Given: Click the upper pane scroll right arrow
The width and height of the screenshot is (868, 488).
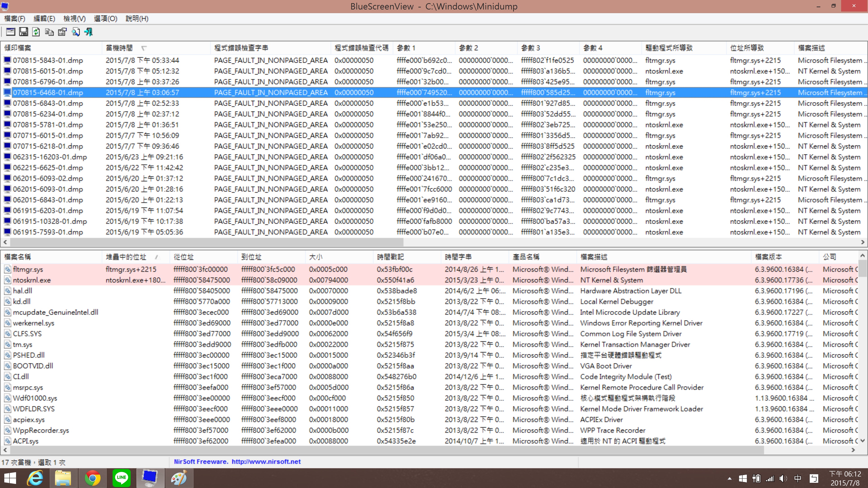Looking at the screenshot, I should pyautogui.click(x=863, y=242).
